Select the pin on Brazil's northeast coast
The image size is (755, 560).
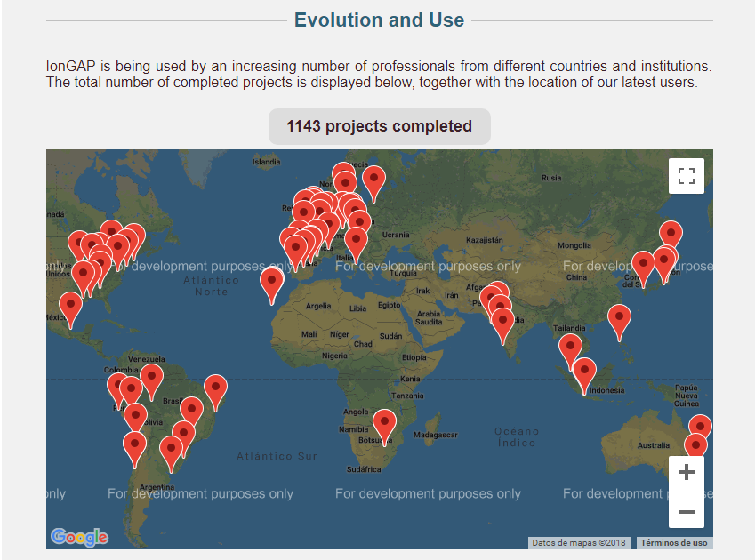click(215, 389)
